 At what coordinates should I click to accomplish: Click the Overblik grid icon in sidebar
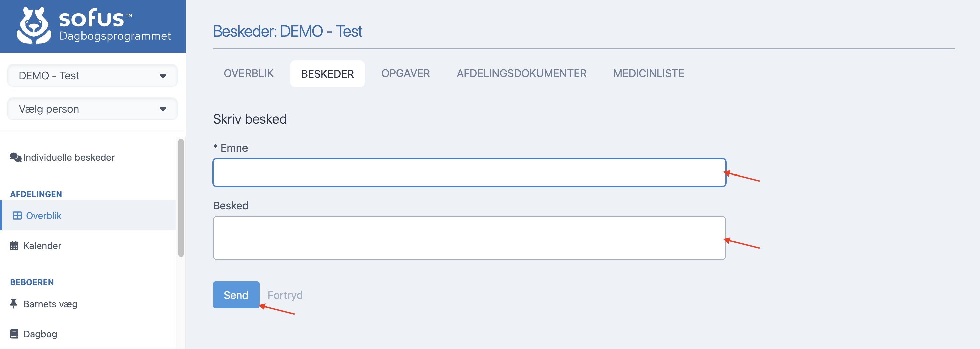pos(17,215)
